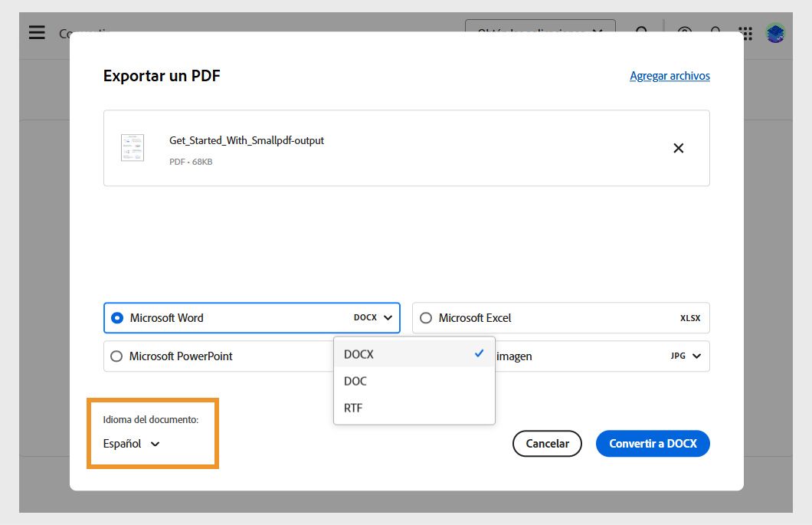Click the Agregar archivos link
The image size is (812, 525).
pyautogui.click(x=670, y=75)
